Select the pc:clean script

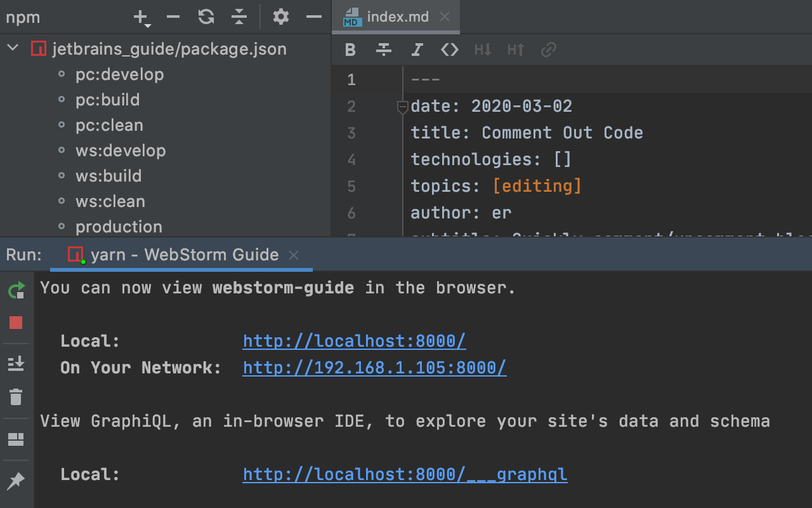pos(109,125)
